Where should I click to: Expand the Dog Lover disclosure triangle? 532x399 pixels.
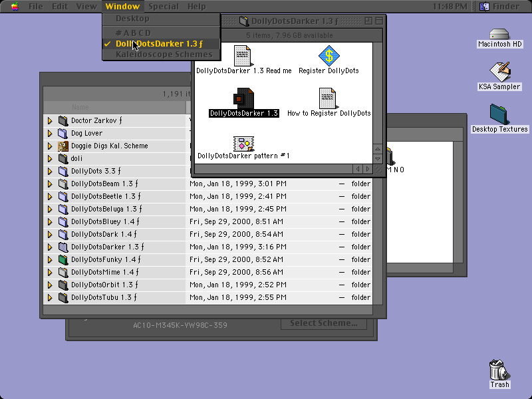point(50,133)
